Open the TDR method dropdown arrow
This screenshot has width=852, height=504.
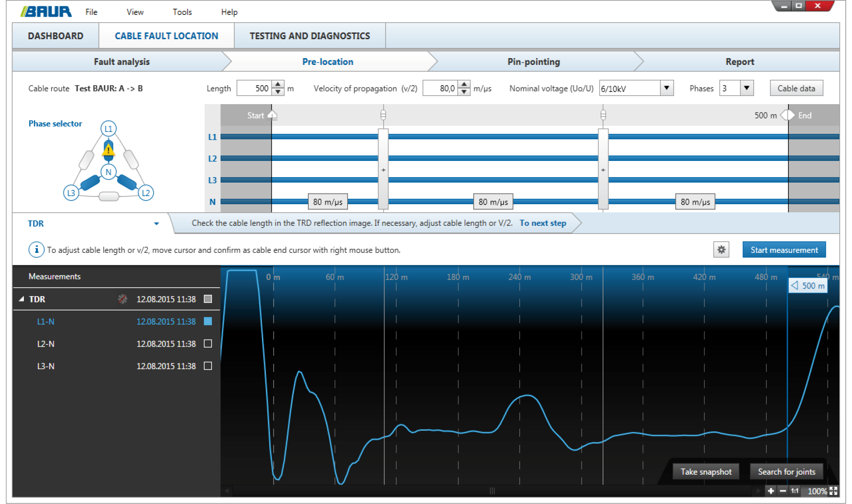point(156,224)
